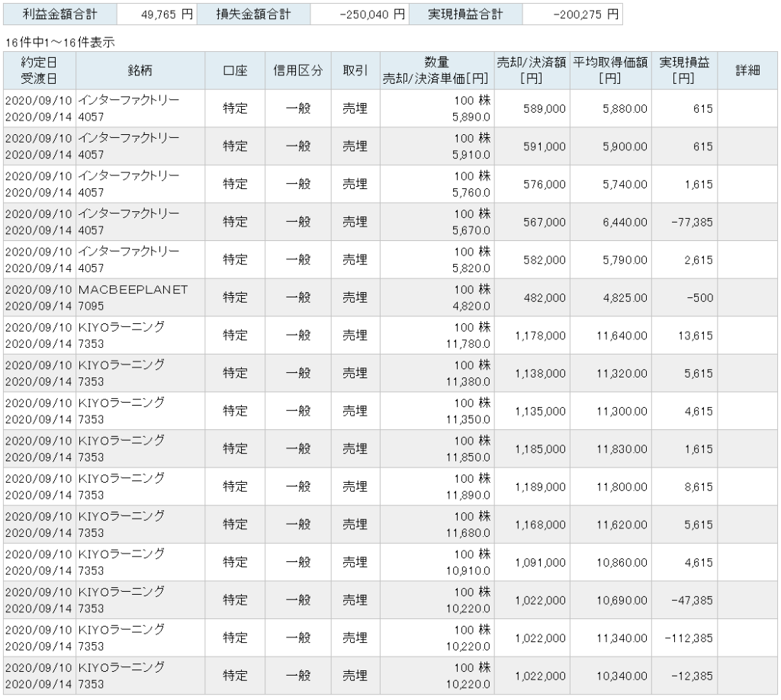Image resolution: width=781 pixels, height=700 pixels.
Task: Click the 利益金額合計 summary label
Action: (x=59, y=14)
